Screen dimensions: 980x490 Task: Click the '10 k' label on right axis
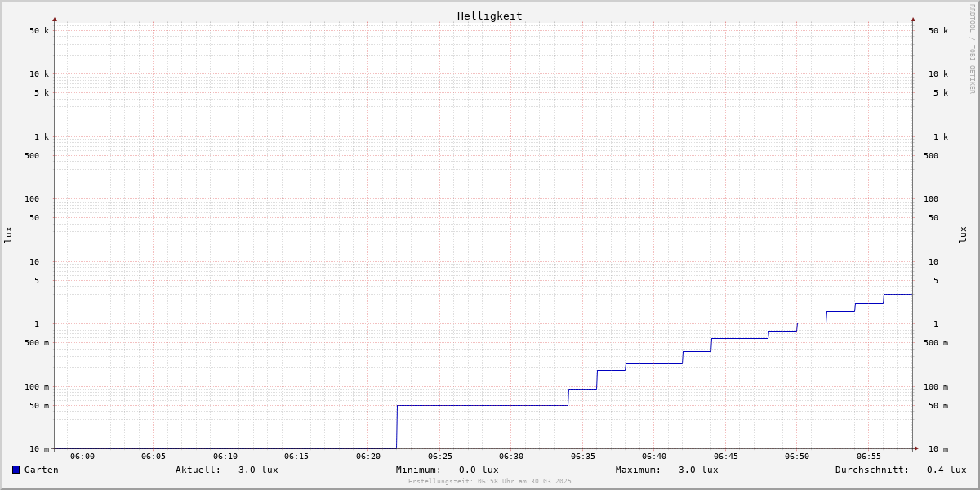pos(938,74)
